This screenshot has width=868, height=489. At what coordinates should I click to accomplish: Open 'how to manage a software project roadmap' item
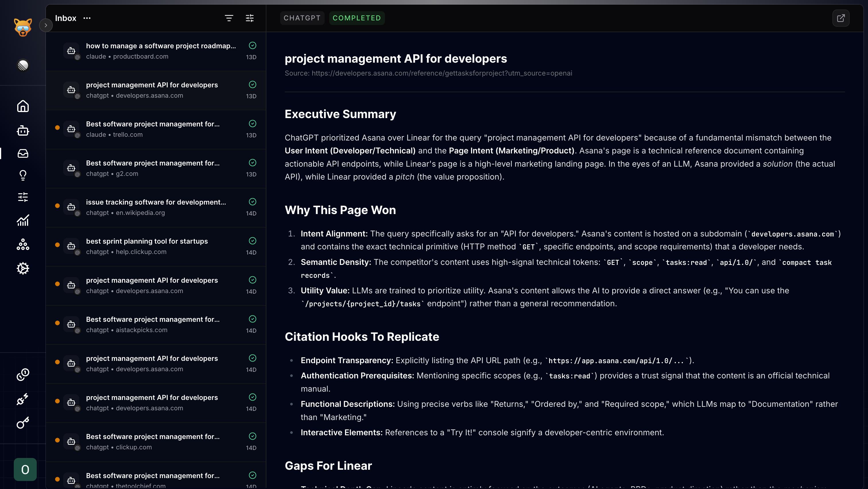(x=156, y=51)
